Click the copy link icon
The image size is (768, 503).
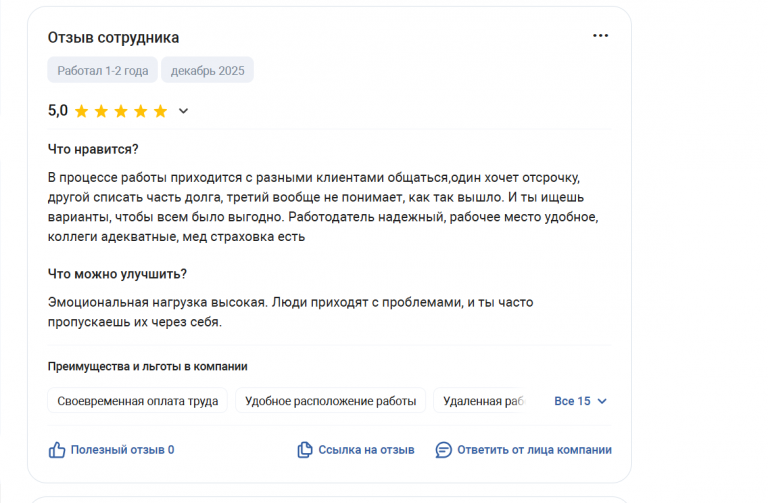click(x=305, y=450)
